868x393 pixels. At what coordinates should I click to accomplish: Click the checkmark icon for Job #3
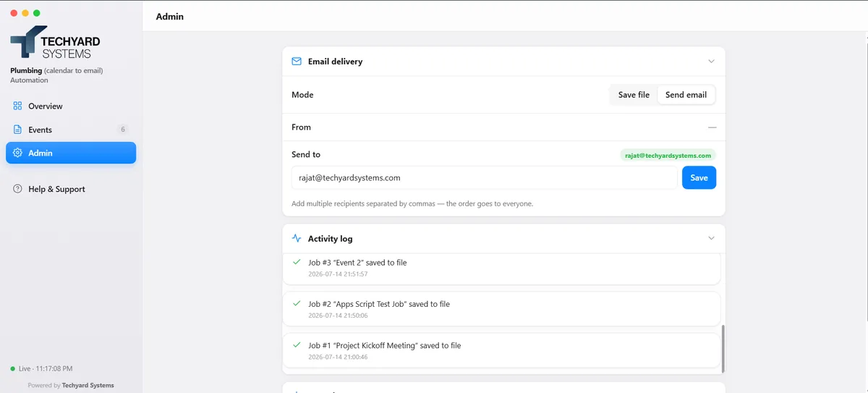(297, 262)
